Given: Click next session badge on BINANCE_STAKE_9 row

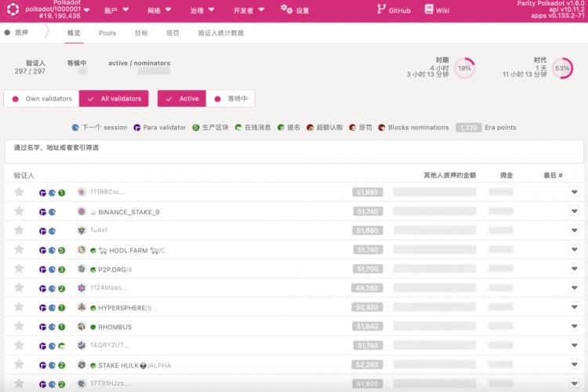Looking at the screenshot, I should pos(52,212).
